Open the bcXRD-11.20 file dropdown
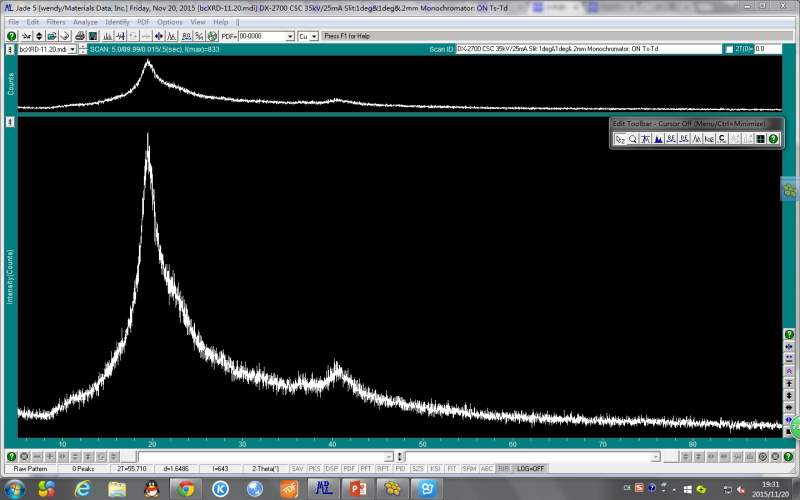The image size is (800, 500). 72,49
